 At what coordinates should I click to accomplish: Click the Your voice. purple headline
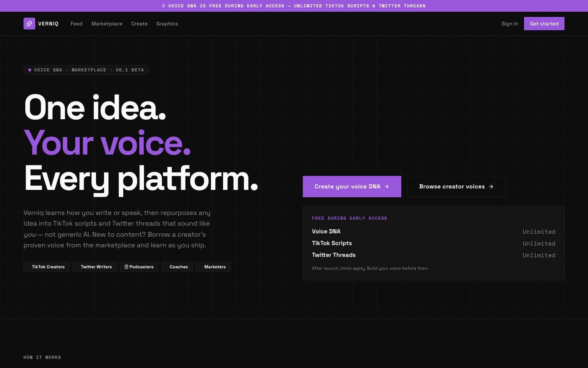(107, 143)
